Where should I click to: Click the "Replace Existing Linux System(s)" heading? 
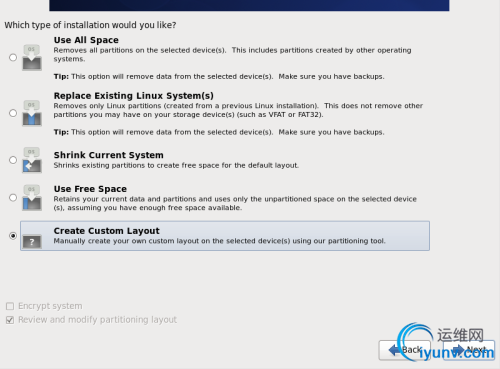[134, 96]
